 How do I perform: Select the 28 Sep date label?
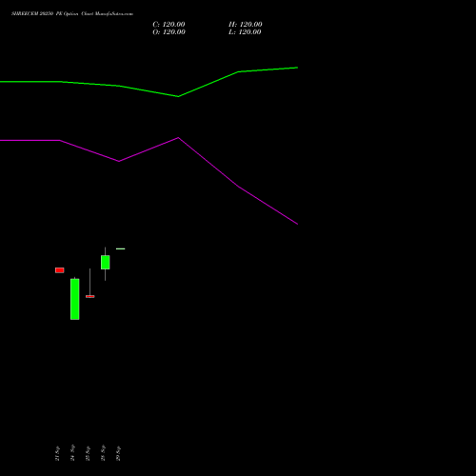click(x=103, y=453)
